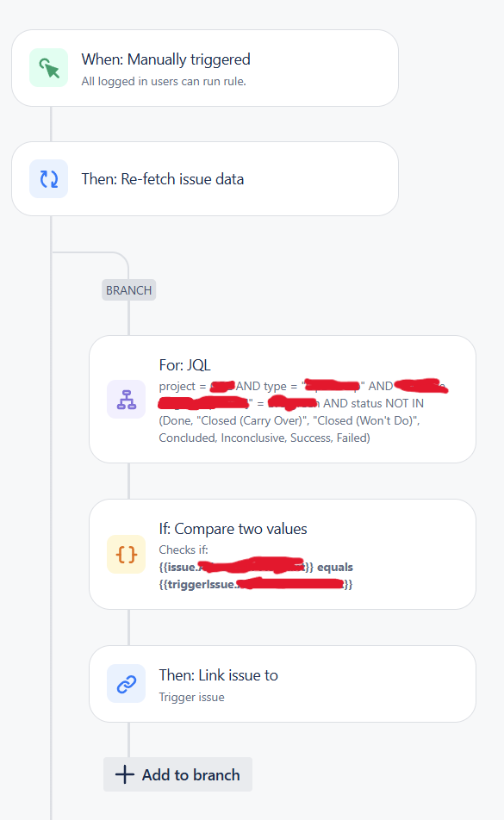
Task: Add a new component to the branch
Action: [x=177, y=774]
